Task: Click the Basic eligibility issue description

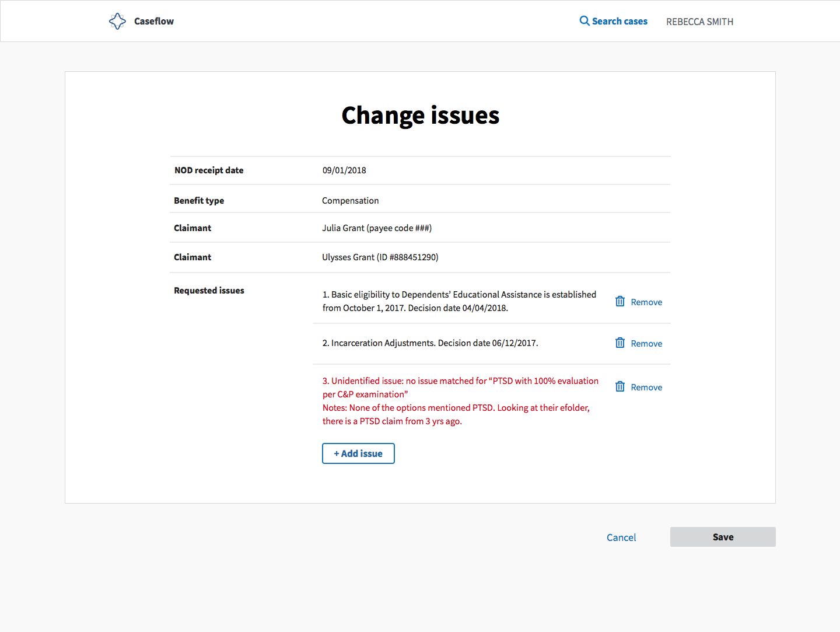Action: coord(459,301)
